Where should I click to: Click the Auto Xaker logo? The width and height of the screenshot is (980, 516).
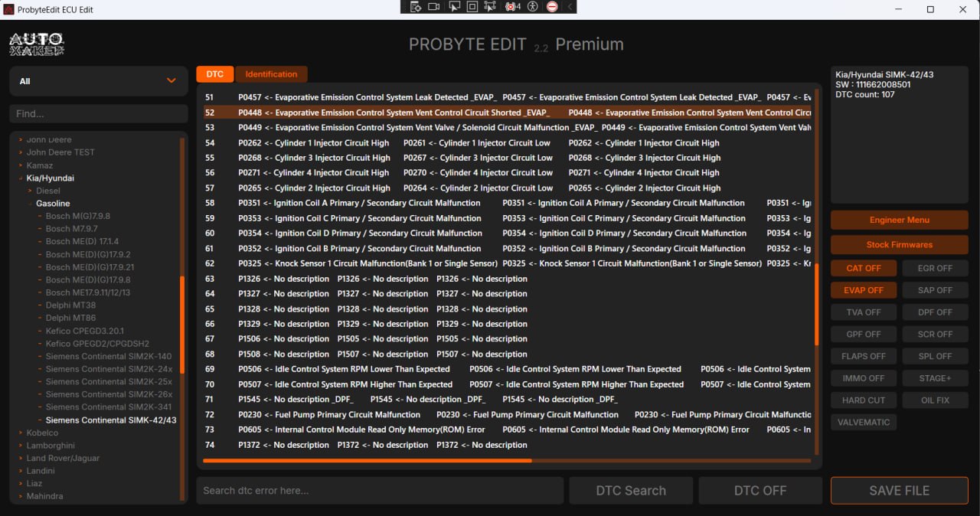click(x=37, y=44)
